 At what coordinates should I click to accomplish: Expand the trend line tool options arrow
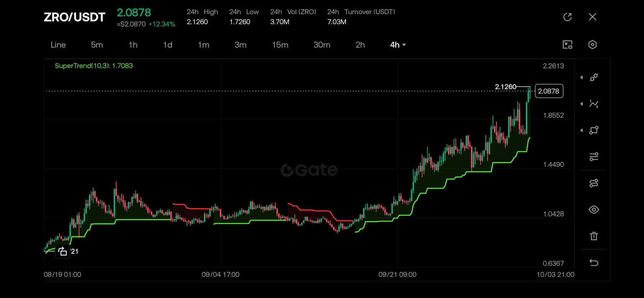coord(581,77)
